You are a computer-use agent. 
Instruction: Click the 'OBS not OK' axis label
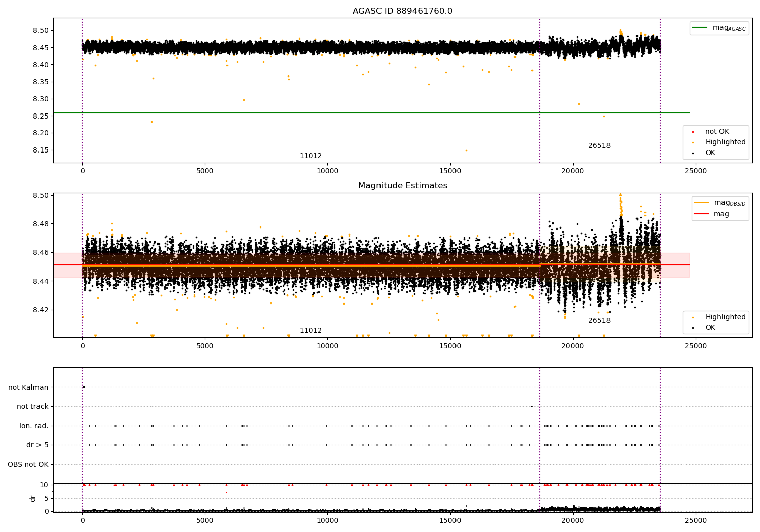pos(28,465)
